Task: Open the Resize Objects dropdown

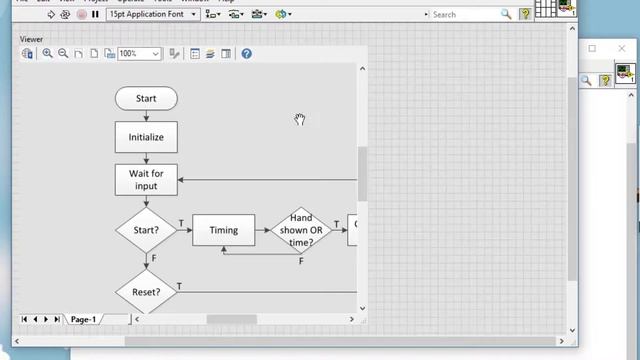Action: (x=259, y=14)
